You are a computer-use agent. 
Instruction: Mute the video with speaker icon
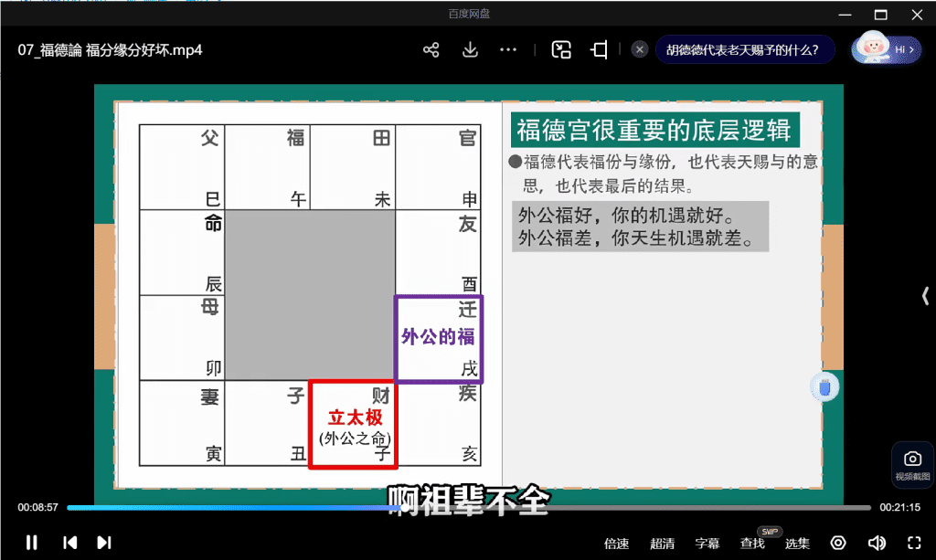point(876,544)
